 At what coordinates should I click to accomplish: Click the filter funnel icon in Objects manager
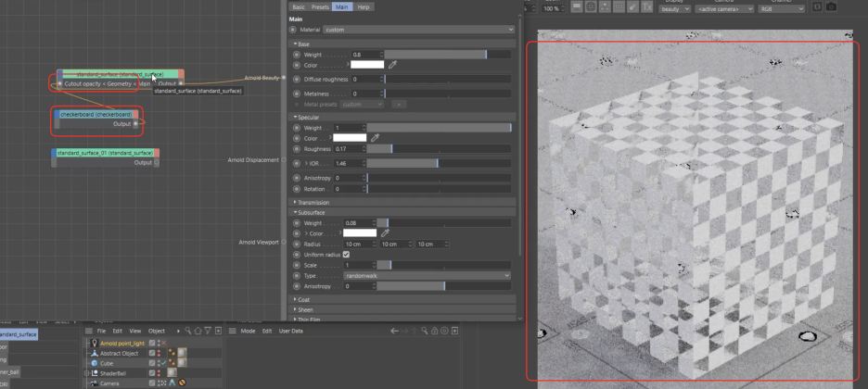[208, 331]
